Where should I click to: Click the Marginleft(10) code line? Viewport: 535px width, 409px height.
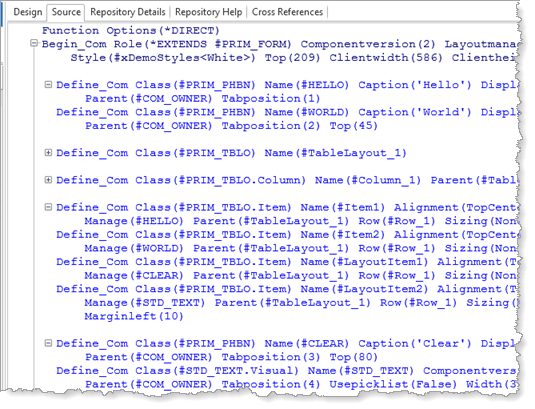[x=134, y=316]
